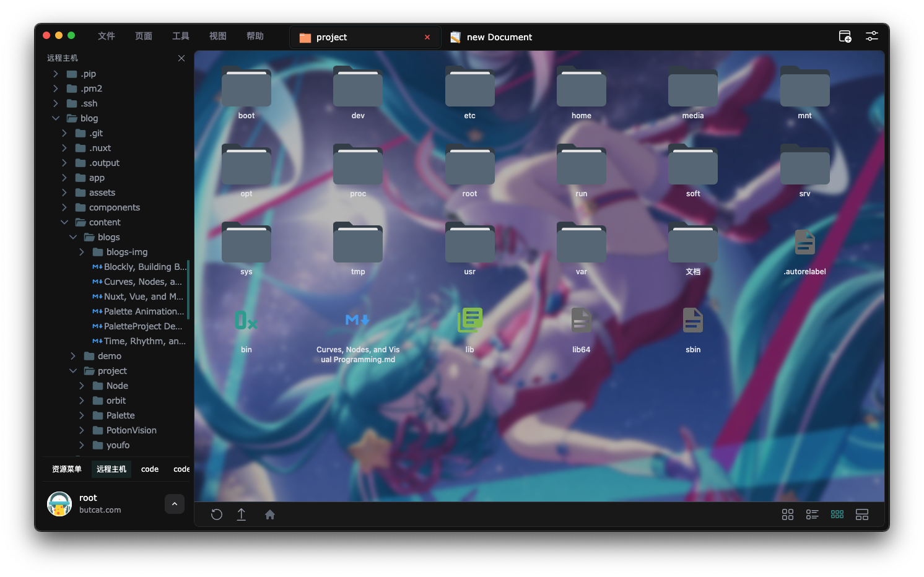Select the first code sidebar tab
Viewport: 924px width, 577px height.
[x=150, y=469]
